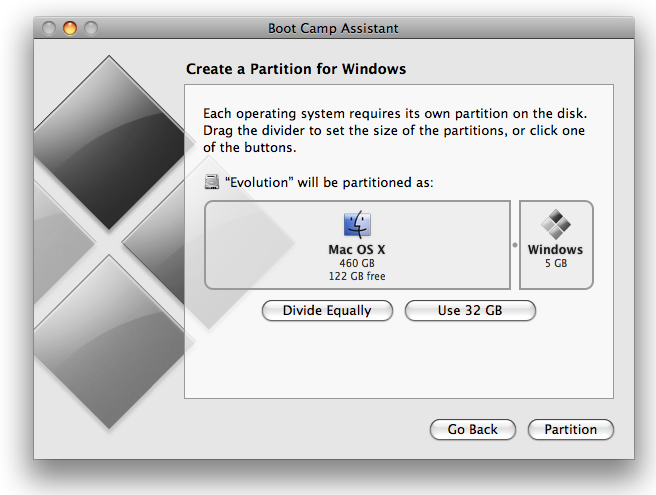656x495 pixels.
Task: Choose the Use 32 GB option
Action: coord(470,310)
